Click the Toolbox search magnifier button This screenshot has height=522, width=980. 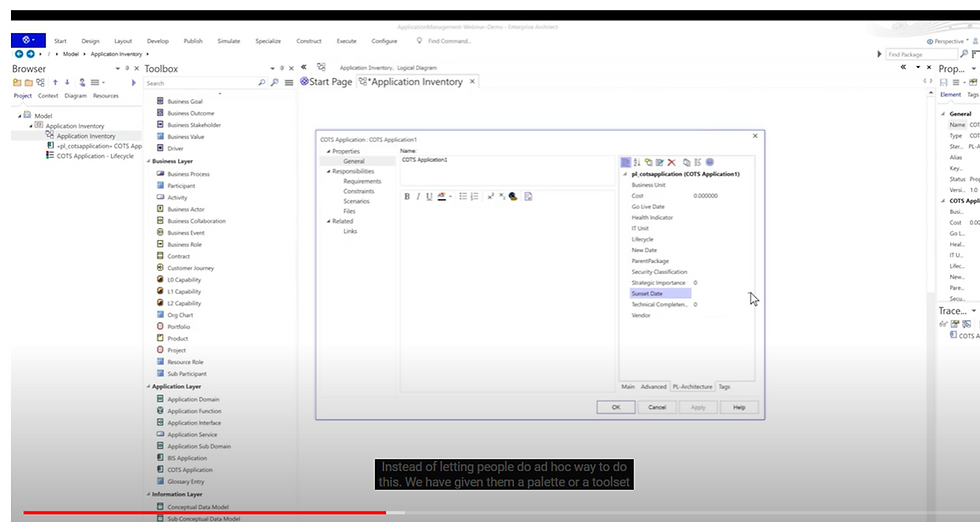coord(274,83)
